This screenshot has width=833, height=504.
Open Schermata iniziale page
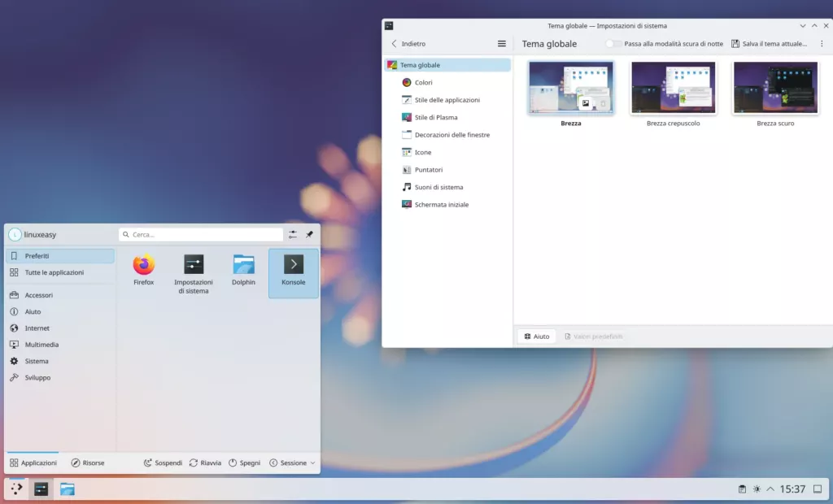[x=447, y=205]
